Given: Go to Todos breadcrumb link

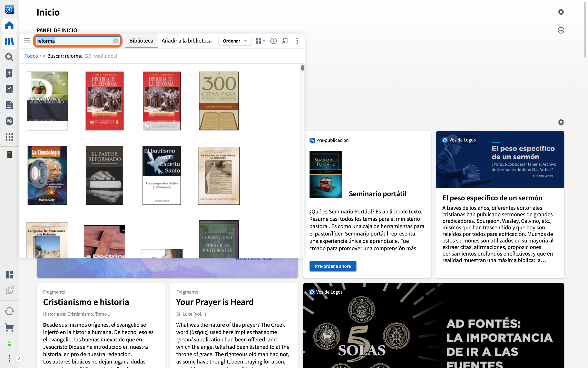Looking at the screenshot, I should point(31,56).
